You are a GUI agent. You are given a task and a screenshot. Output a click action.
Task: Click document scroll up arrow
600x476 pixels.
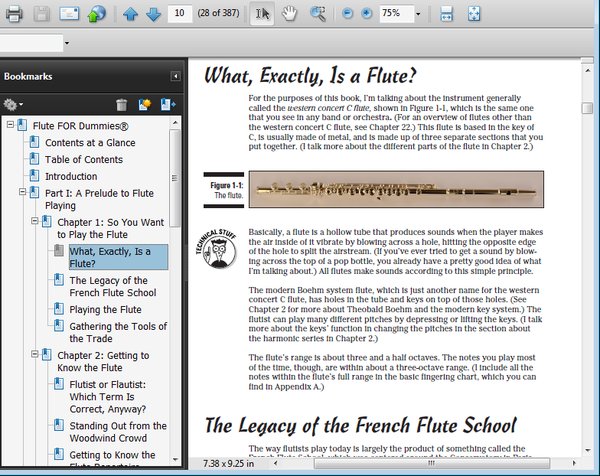coord(587,71)
